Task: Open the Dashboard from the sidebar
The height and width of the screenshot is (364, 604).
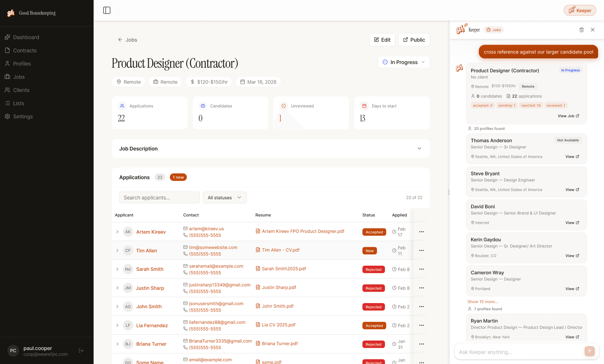Action: [26, 37]
